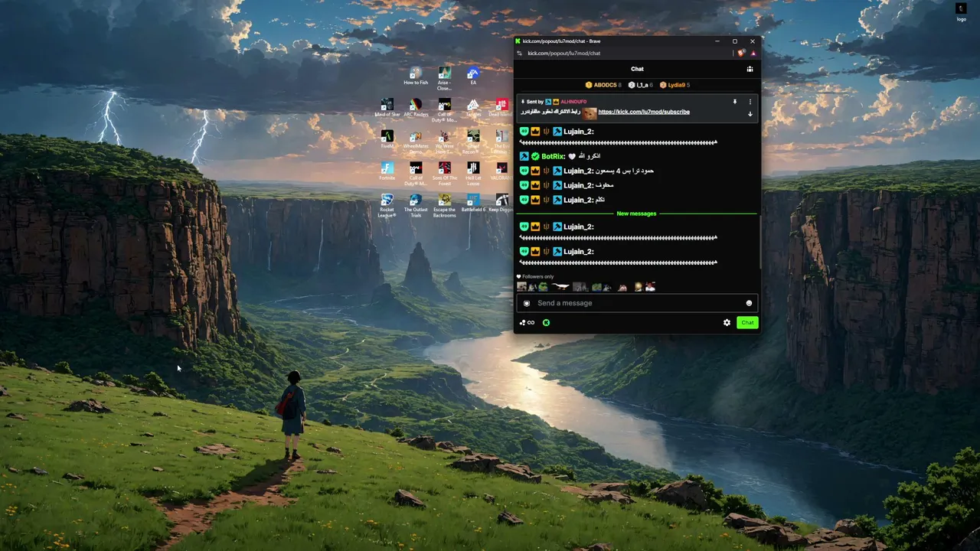The image size is (980, 551).
Task: Insert the last emote in quick row
Action: [x=650, y=287]
